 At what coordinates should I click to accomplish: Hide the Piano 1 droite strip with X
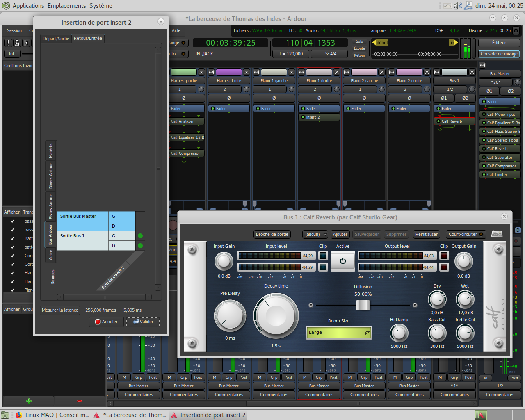[x=336, y=72]
